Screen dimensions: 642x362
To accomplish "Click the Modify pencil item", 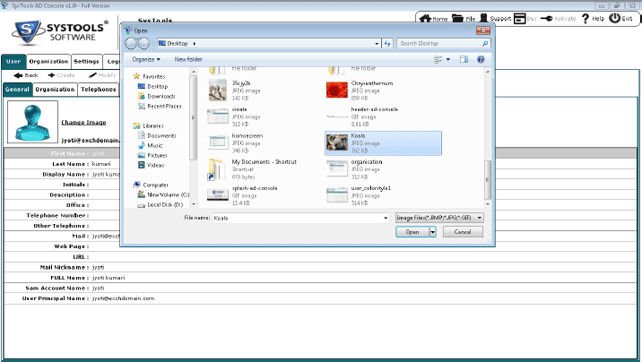I will 102,75.
